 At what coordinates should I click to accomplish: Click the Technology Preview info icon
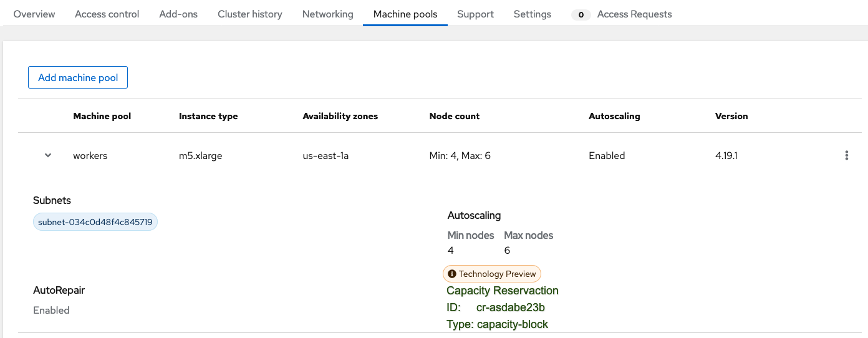tap(452, 274)
